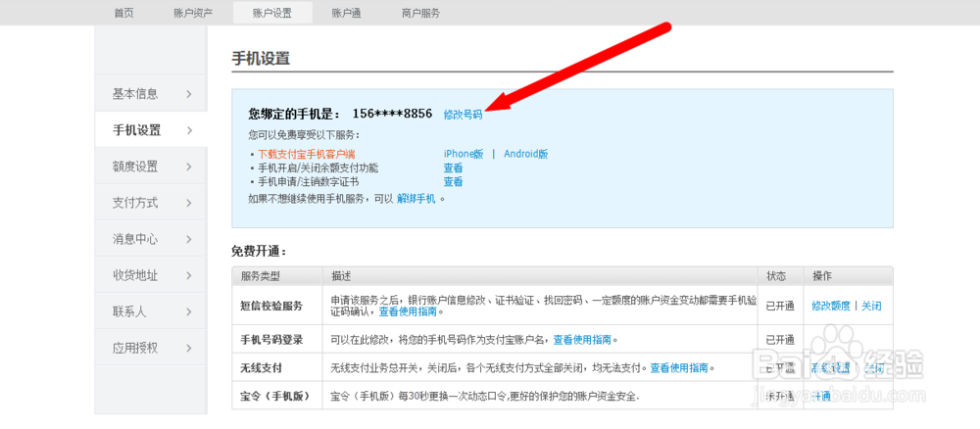The image size is (980, 429).
Task: Open 收货地址 sidebar item
Action: (151, 275)
